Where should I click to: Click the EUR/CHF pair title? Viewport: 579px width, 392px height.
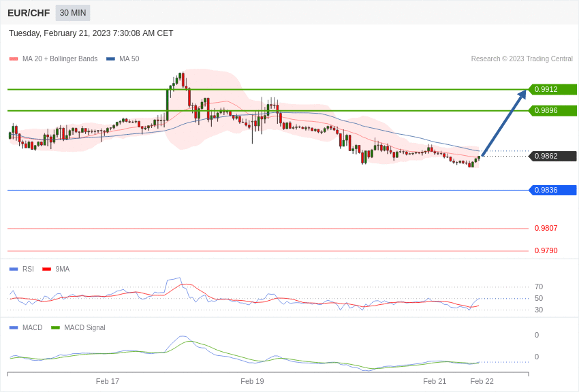29,13
